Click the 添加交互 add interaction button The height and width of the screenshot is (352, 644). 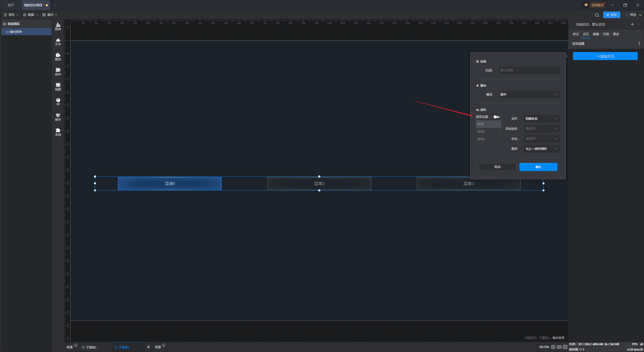(x=605, y=56)
